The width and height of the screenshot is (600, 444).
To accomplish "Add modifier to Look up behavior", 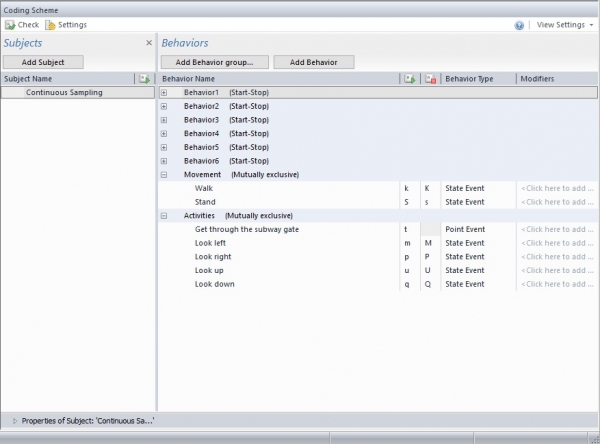I will pos(557,271).
